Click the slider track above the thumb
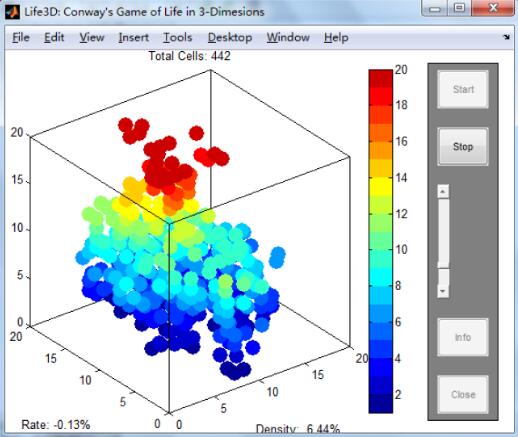 (x=443, y=230)
